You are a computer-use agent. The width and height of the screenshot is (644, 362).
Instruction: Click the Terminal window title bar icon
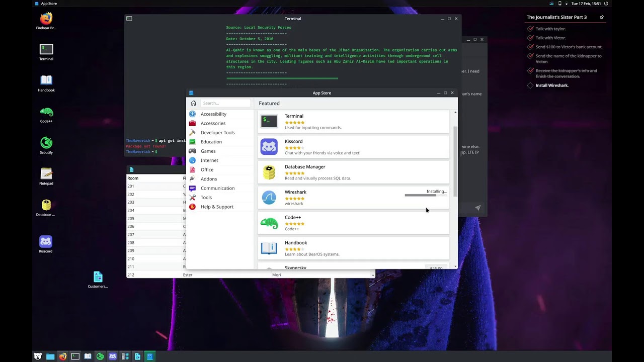tap(129, 19)
